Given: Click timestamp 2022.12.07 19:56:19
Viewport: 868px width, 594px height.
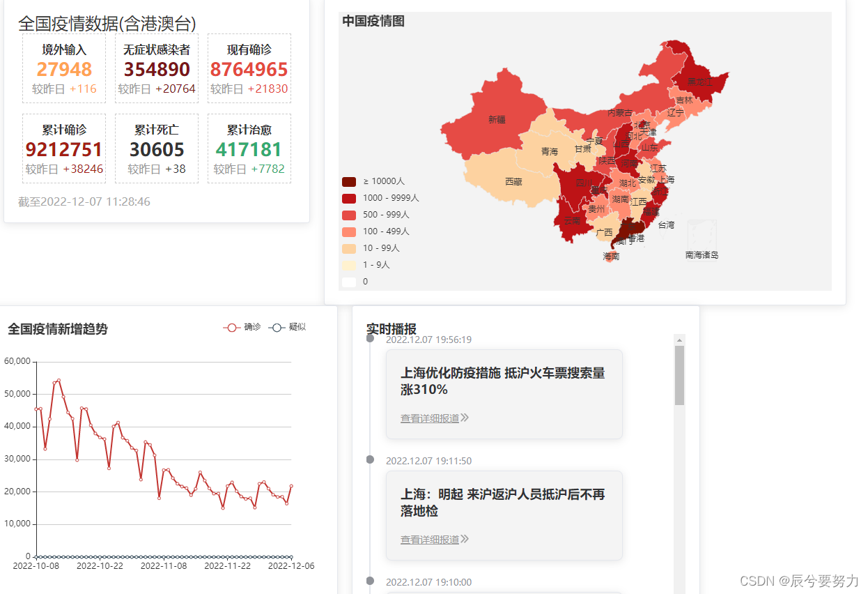Looking at the screenshot, I should tap(428, 340).
